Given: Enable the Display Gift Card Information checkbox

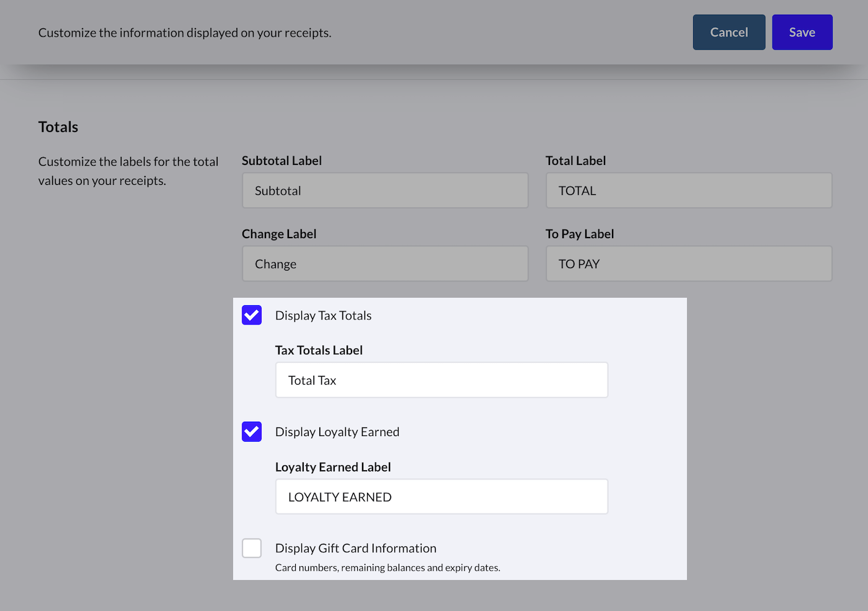Looking at the screenshot, I should pos(252,548).
